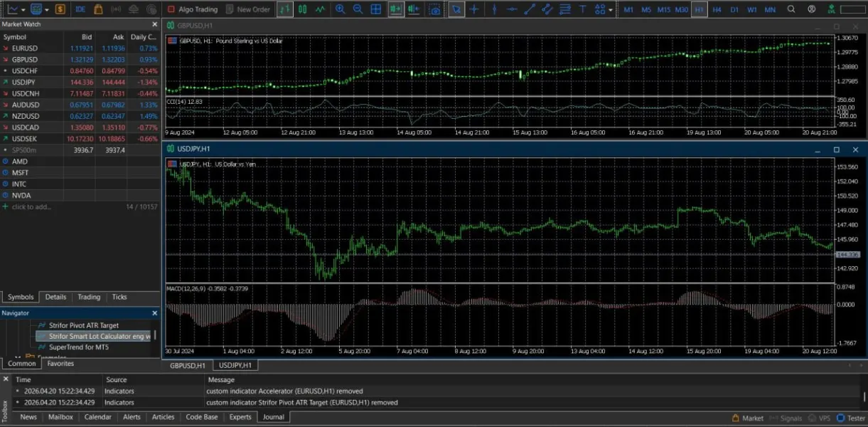Select USDJPY row in Market Watch
The image size is (868, 427).
coord(80,82)
